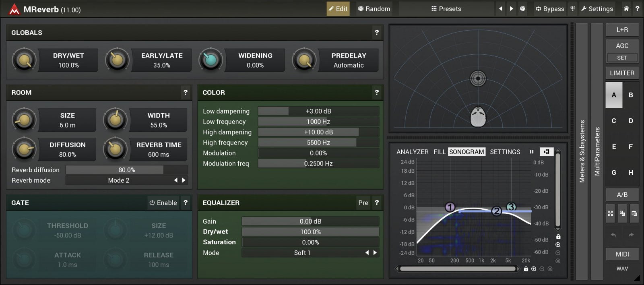This screenshot has width=644, height=285.
Task: Toggle the AGC automatic gain control
Action: [x=622, y=46]
